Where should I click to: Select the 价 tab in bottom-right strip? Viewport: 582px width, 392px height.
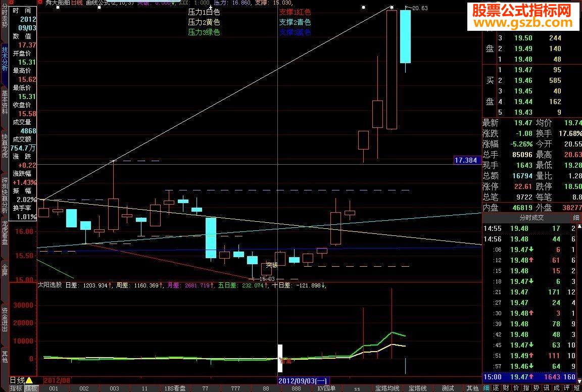pyautogui.click(x=517, y=388)
